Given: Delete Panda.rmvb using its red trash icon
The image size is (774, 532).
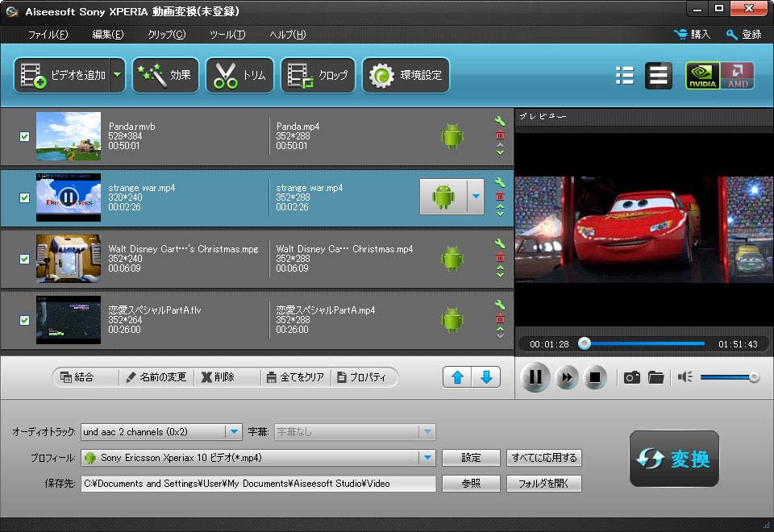Looking at the screenshot, I should pyautogui.click(x=500, y=135).
